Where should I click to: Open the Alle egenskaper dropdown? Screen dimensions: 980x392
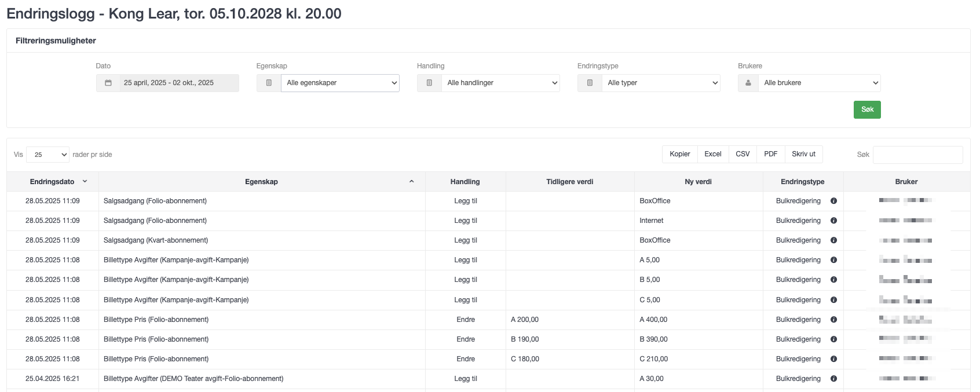coord(341,83)
